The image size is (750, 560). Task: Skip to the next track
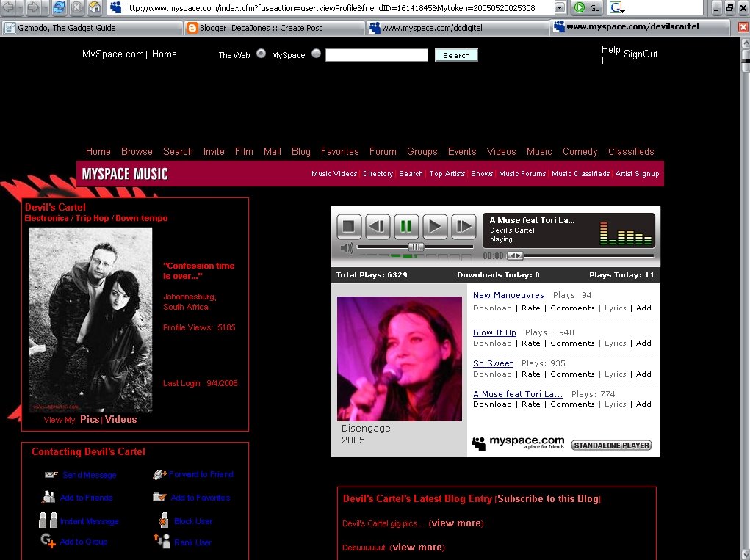(464, 226)
